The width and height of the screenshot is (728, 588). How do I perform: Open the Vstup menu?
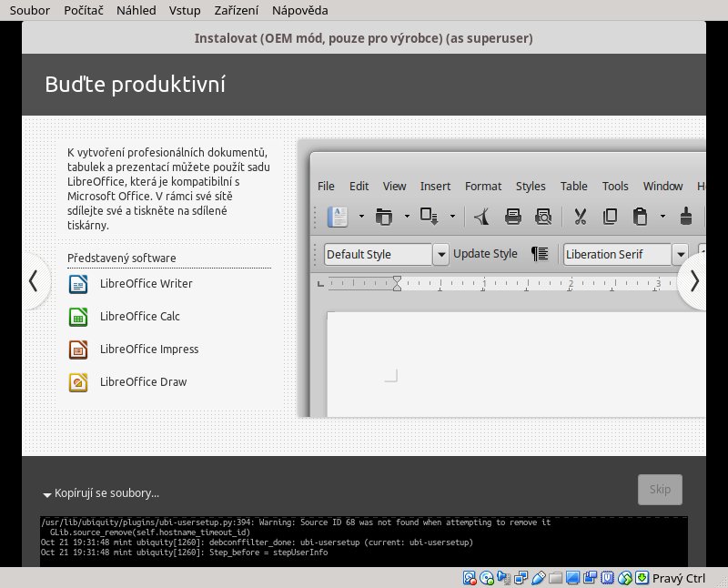point(185,10)
